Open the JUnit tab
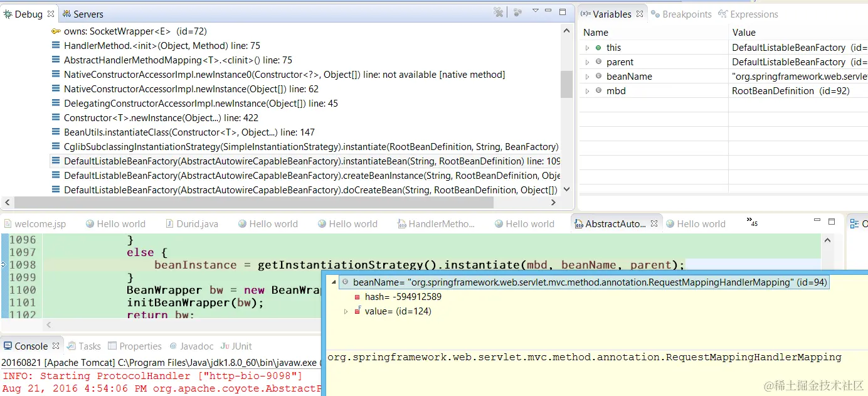868x396 pixels. tap(236, 346)
